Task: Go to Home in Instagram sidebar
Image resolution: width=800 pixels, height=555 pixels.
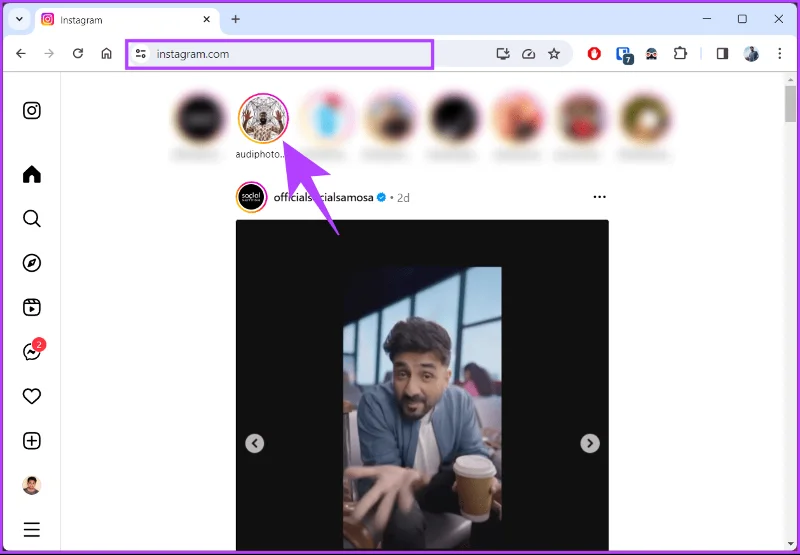Action: pos(32,174)
